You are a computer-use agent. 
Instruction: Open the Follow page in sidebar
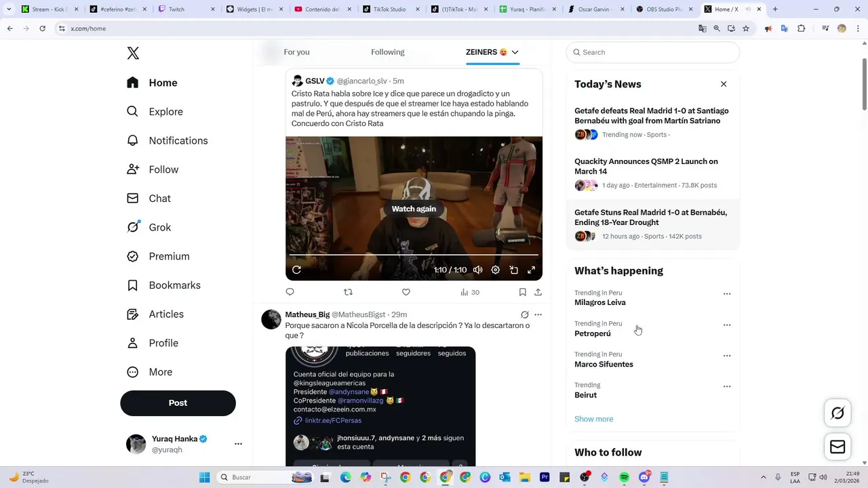[x=153, y=169]
